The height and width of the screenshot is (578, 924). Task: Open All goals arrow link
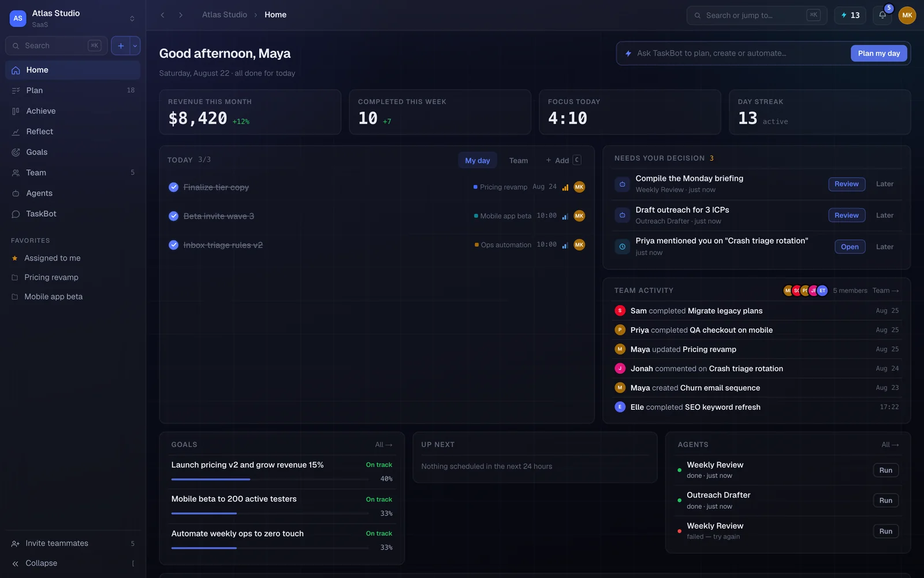tap(383, 444)
